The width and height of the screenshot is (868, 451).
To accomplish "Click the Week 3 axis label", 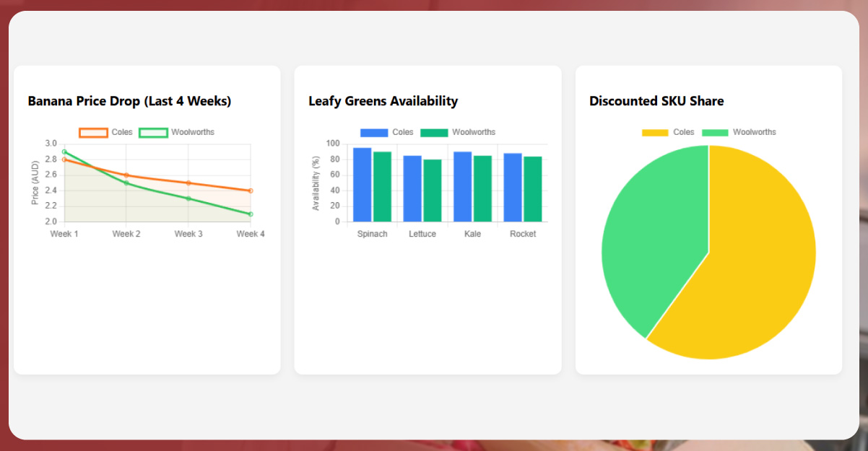I will [x=188, y=233].
